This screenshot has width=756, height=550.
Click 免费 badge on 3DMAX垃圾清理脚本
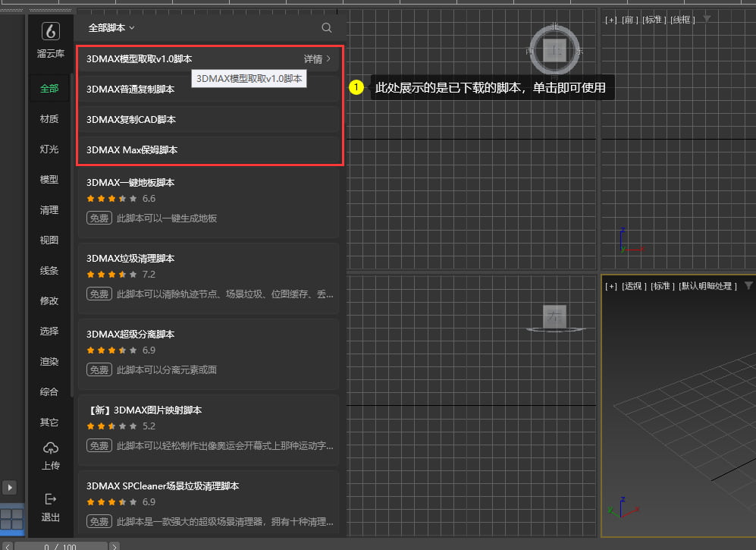[99, 294]
